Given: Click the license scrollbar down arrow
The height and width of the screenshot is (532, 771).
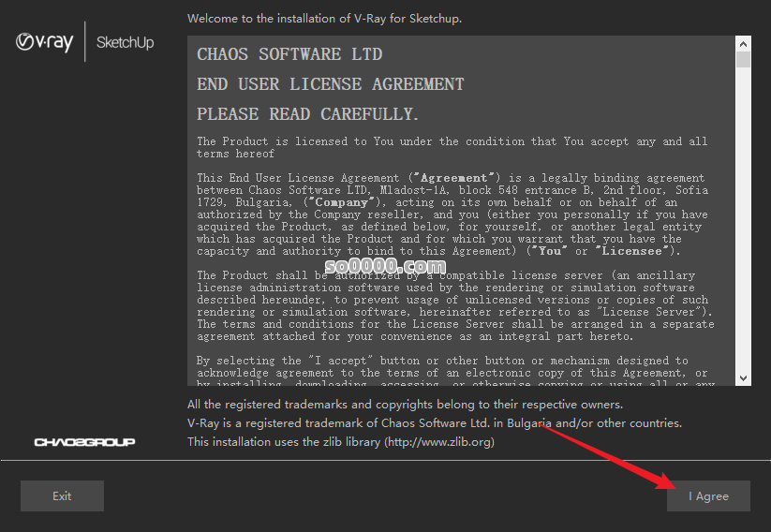Looking at the screenshot, I should (x=743, y=377).
